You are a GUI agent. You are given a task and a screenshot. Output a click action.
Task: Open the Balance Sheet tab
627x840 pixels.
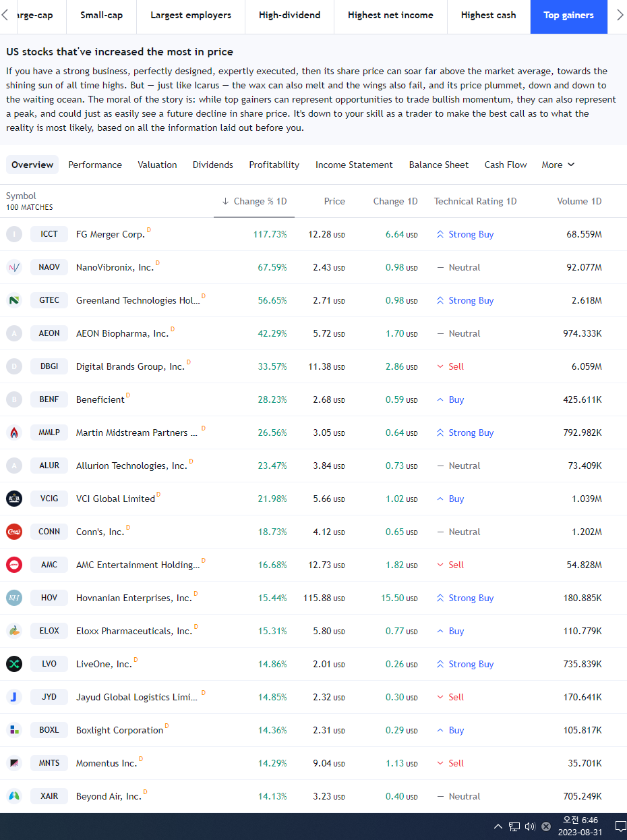click(439, 165)
